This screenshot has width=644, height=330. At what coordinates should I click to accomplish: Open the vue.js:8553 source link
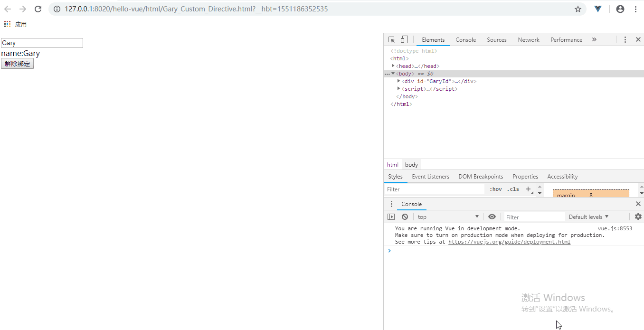point(615,228)
